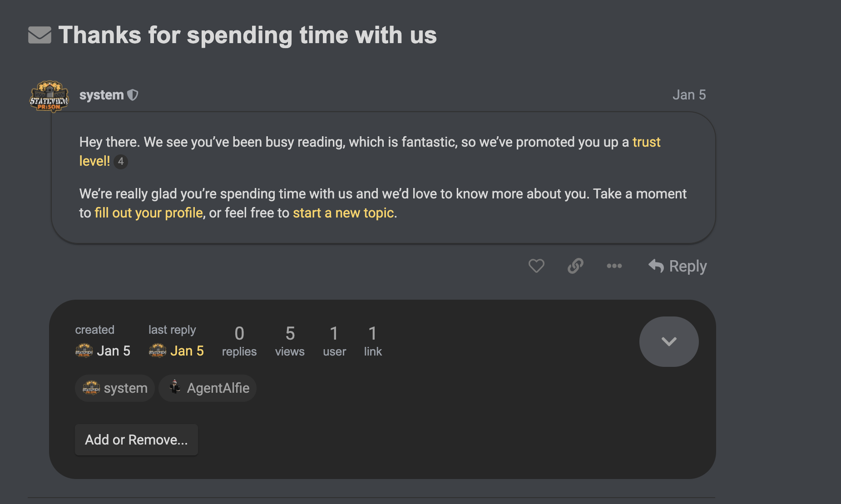
Task: Click the moderator shield icon next to system
Action: click(x=133, y=95)
